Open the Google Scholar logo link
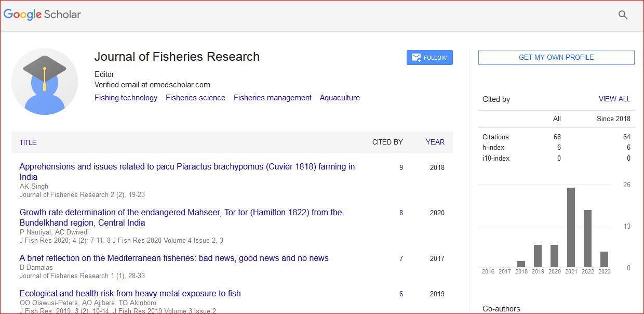644x314 pixels. [x=43, y=15]
